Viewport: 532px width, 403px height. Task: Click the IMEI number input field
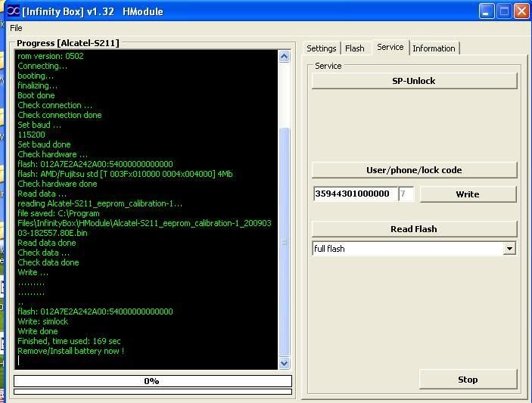click(354, 194)
